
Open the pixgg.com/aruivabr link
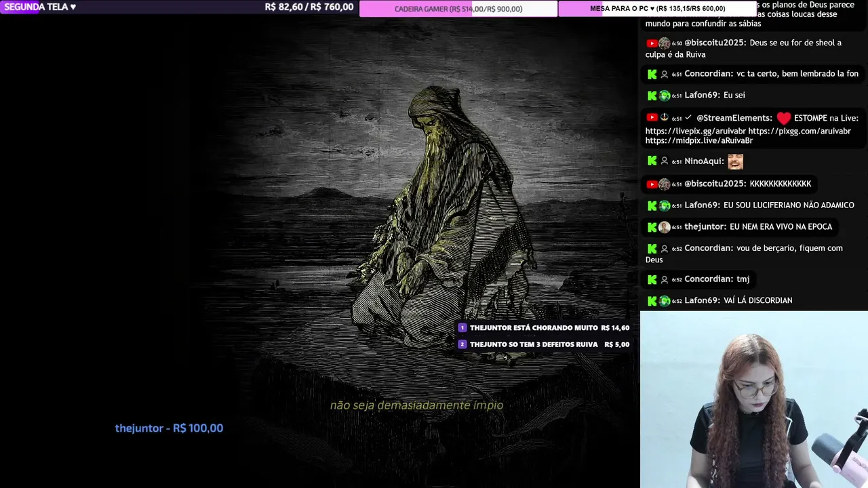click(799, 131)
